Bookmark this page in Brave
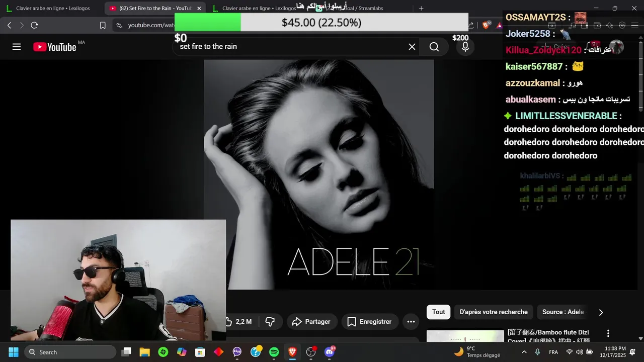Viewport: 644px width, 362px height. tap(103, 25)
